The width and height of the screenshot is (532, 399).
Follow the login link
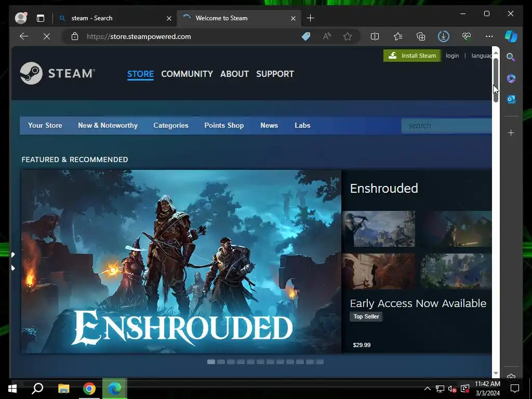[452, 56]
